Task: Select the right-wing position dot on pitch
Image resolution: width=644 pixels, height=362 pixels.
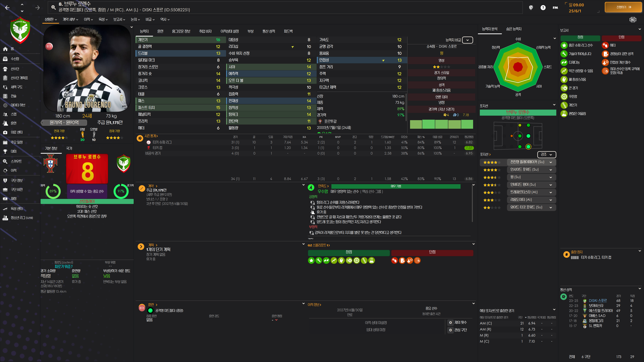Action: [x=528, y=147]
